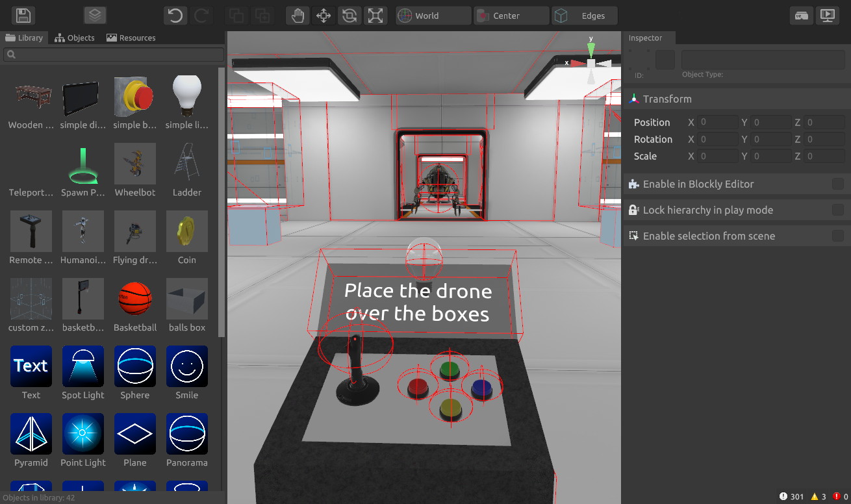
Task: Click the Save project icon
Action: [24, 16]
